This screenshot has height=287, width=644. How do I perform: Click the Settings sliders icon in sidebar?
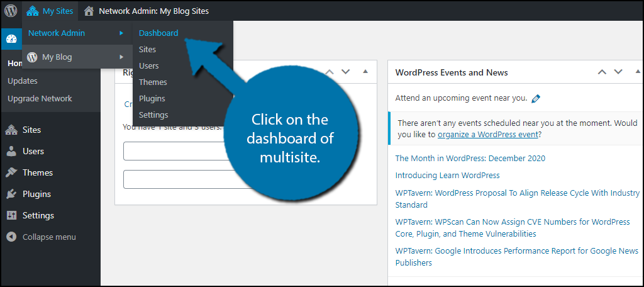tap(11, 215)
